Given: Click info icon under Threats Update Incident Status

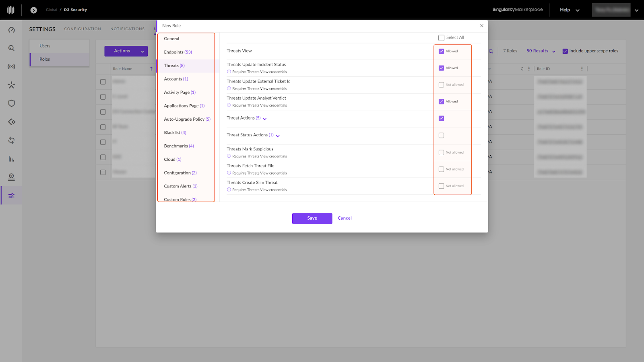Looking at the screenshot, I should (229, 72).
